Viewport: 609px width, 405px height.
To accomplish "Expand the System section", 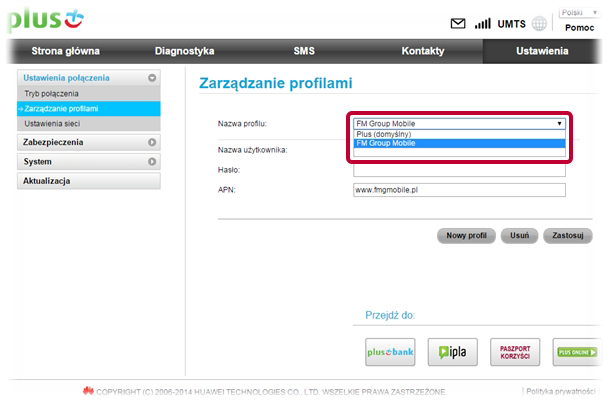I will (89, 162).
